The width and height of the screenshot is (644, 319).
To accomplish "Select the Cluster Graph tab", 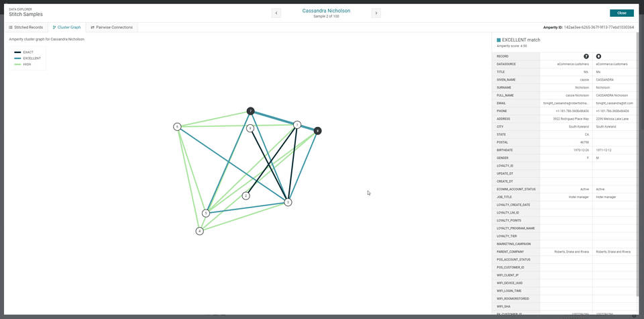I will tap(66, 28).
